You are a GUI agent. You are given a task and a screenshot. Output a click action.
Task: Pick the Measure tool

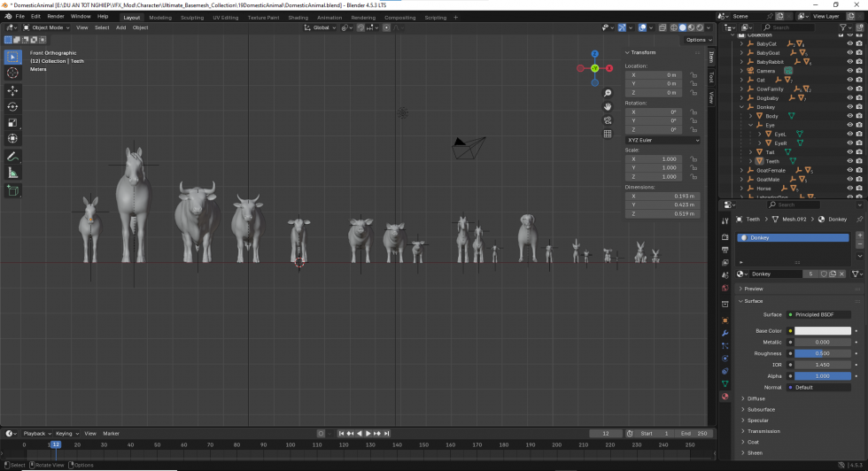(12, 173)
